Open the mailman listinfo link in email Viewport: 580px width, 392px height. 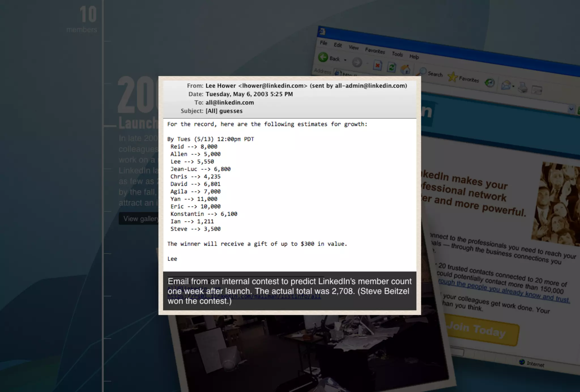[244, 297]
